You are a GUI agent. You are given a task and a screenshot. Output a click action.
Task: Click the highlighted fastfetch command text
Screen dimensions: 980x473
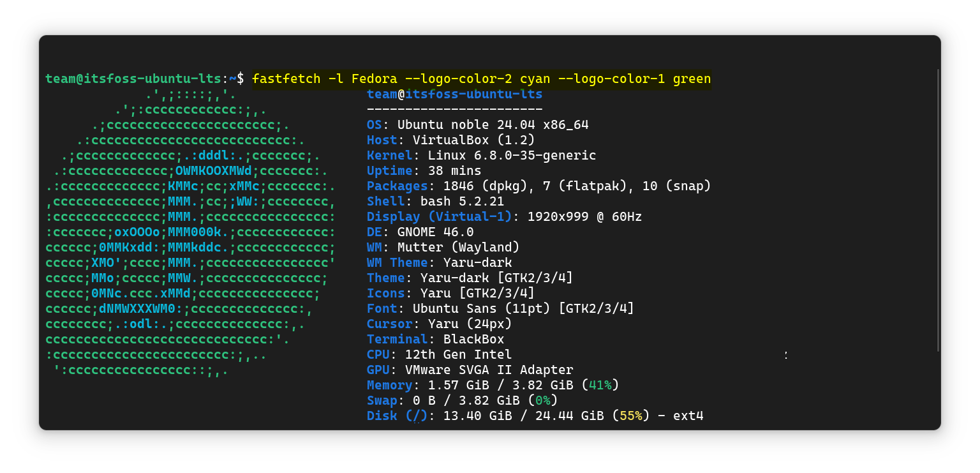click(x=481, y=79)
